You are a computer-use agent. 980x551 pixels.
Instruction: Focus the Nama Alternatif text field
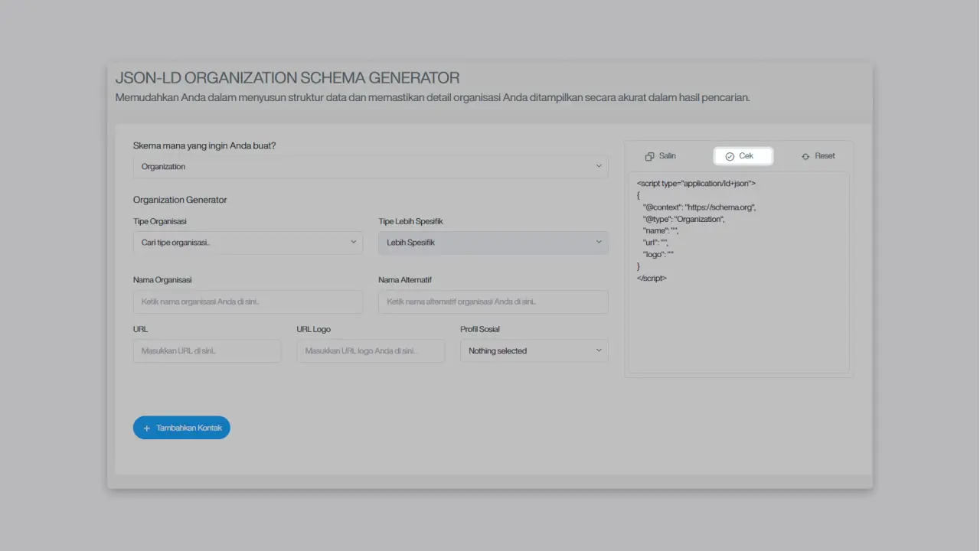tap(492, 302)
